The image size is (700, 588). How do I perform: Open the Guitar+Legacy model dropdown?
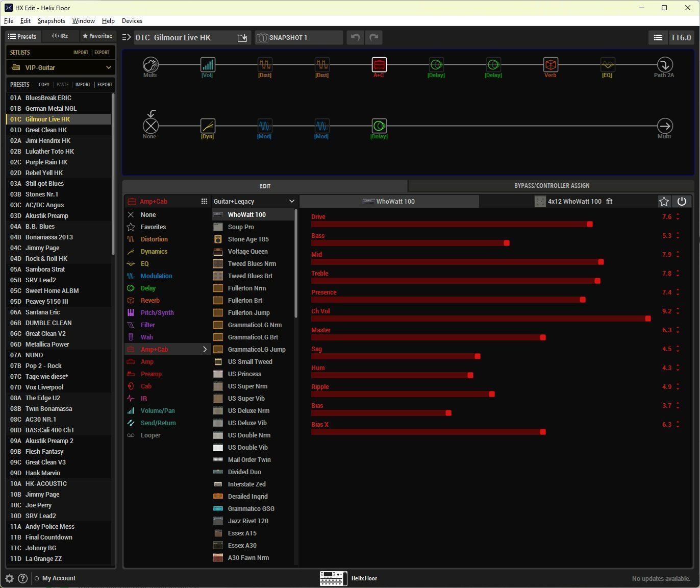coord(254,202)
